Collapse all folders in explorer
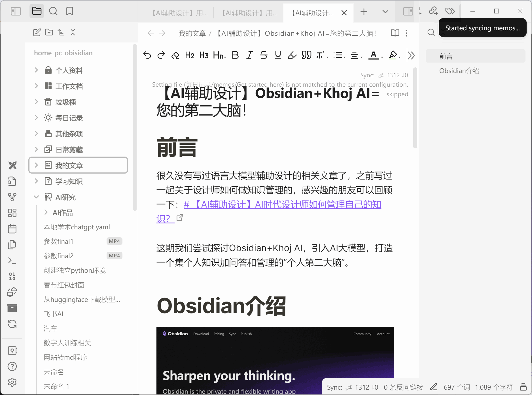Image resolution: width=532 pixels, height=395 pixels. [73, 32]
